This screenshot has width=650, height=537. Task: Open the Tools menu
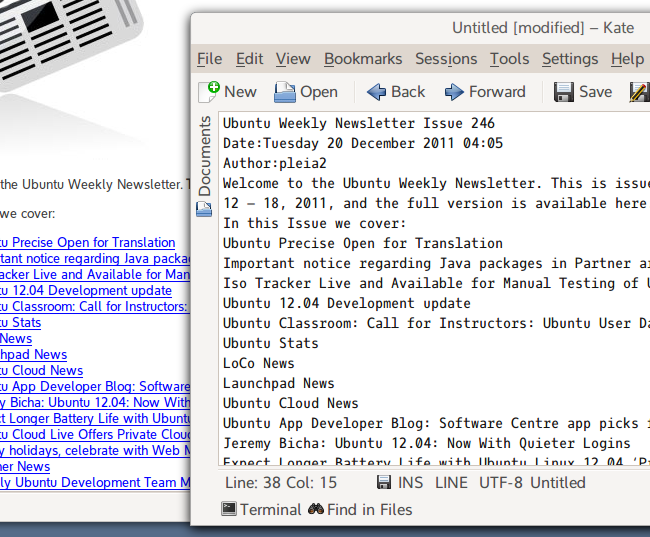tap(509, 59)
